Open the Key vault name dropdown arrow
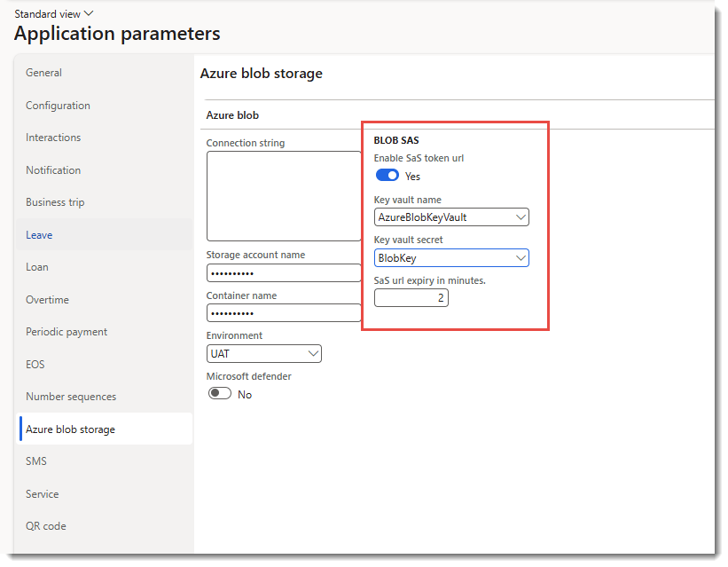The width and height of the screenshot is (728, 567). (x=521, y=217)
